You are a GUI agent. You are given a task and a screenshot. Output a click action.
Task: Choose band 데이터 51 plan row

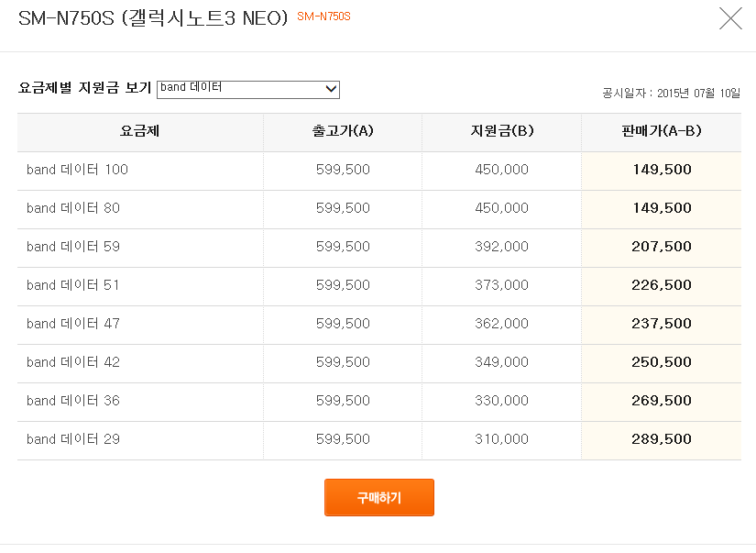coord(379,285)
